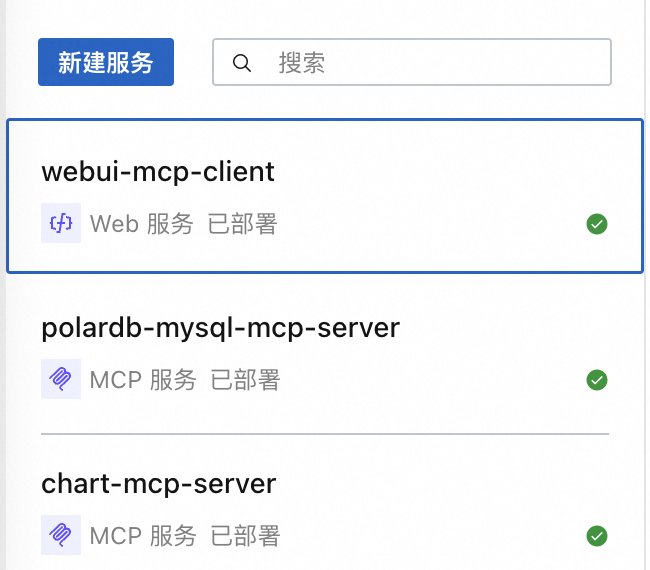Click green check icon for chart-mcp-server

pos(597,536)
